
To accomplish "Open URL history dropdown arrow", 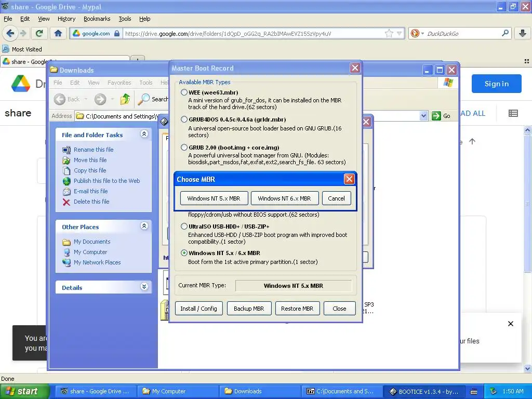I will (x=400, y=33).
